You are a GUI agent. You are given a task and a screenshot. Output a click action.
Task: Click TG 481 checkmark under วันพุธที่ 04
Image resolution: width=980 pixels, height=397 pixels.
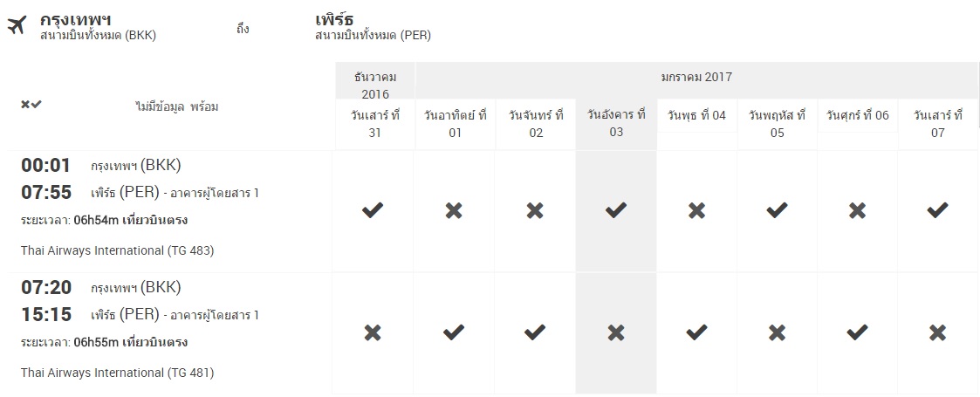click(696, 332)
